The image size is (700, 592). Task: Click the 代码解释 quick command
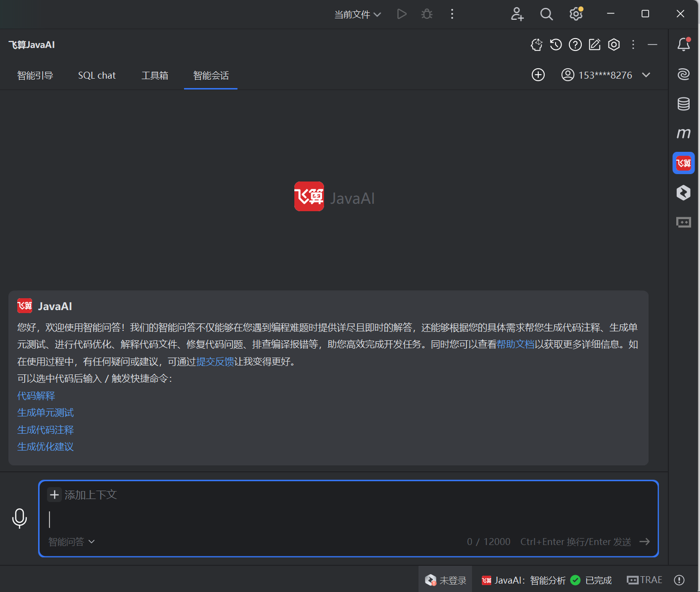[x=36, y=396]
